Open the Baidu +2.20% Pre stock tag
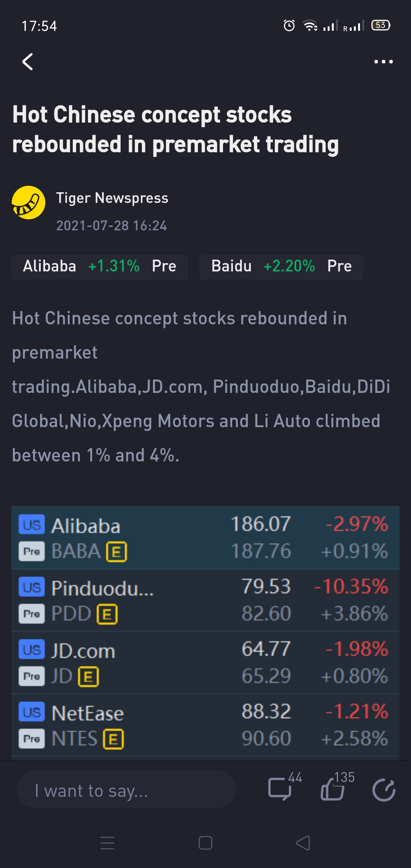The image size is (411, 868). 281,267
